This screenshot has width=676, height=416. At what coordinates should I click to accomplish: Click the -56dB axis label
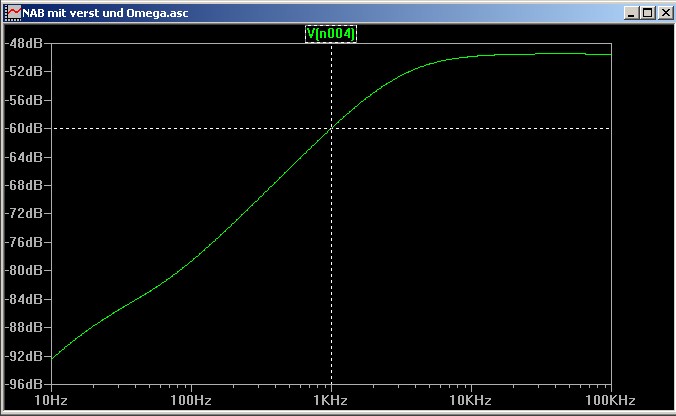click(x=24, y=100)
